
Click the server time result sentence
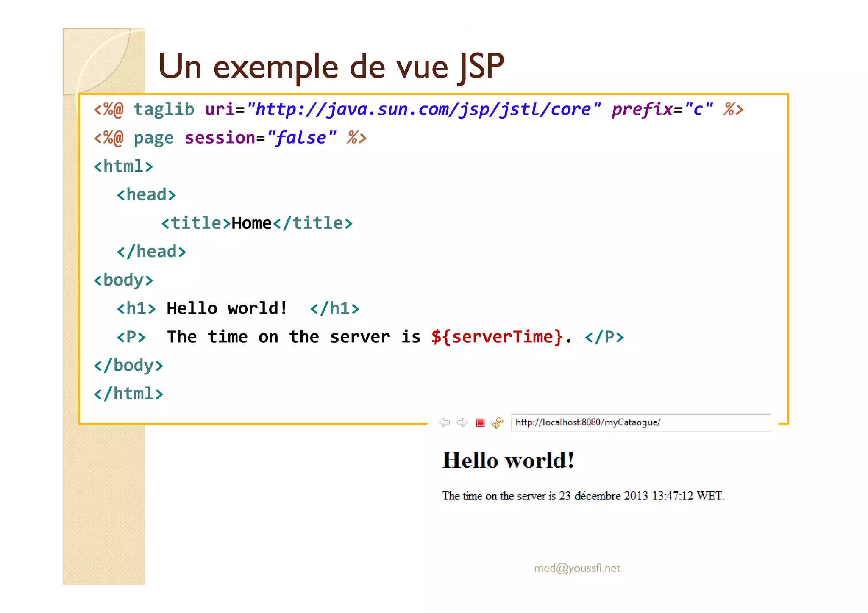pyautogui.click(x=583, y=496)
